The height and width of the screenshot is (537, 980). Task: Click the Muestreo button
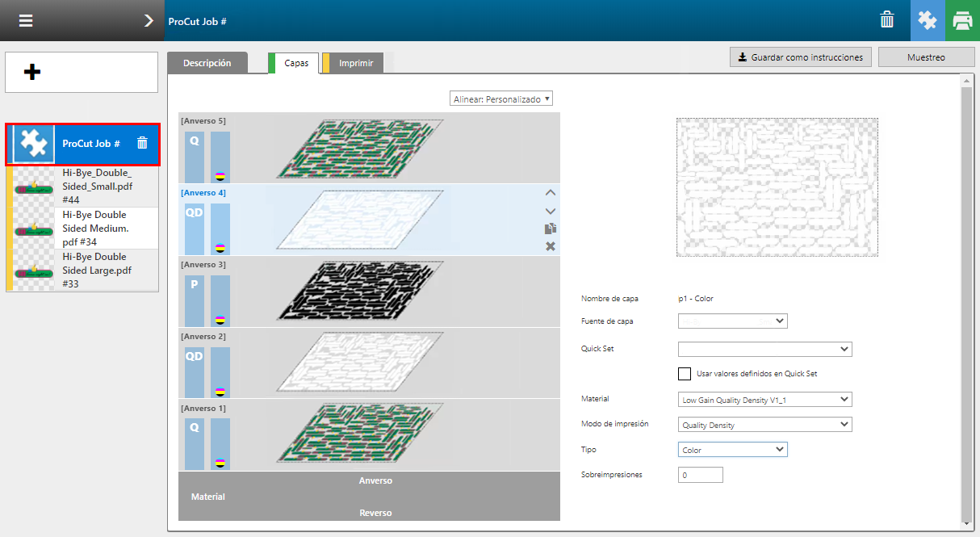point(926,57)
